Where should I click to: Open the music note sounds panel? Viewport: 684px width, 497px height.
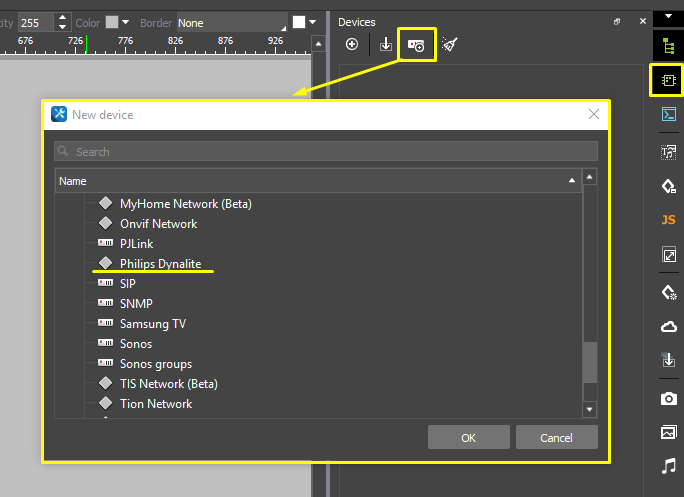coord(668,466)
